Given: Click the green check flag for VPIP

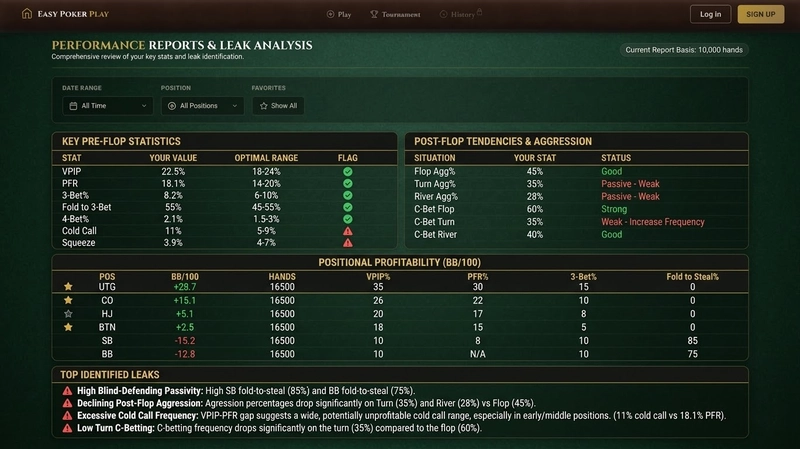Looking at the screenshot, I should pos(347,171).
